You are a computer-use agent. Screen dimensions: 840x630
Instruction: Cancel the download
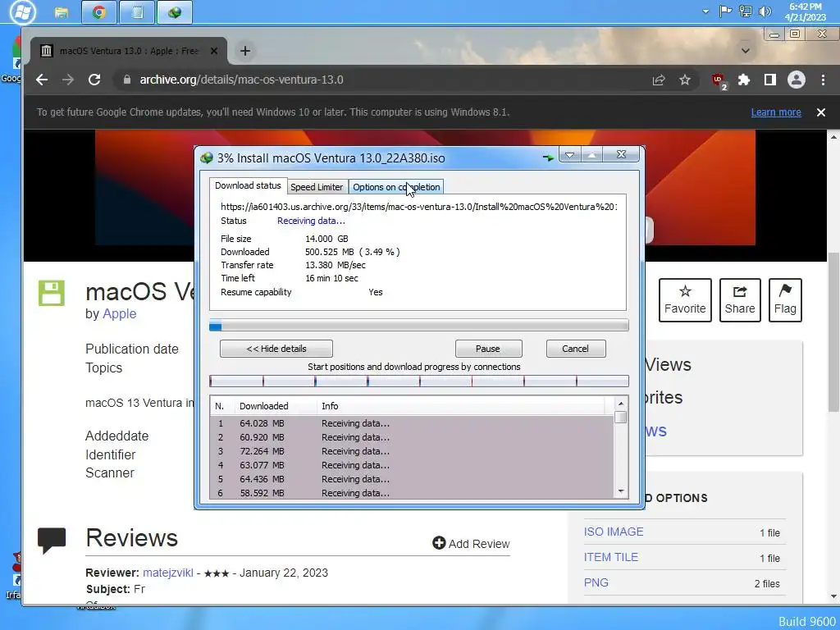pyautogui.click(x=575, y=349)
